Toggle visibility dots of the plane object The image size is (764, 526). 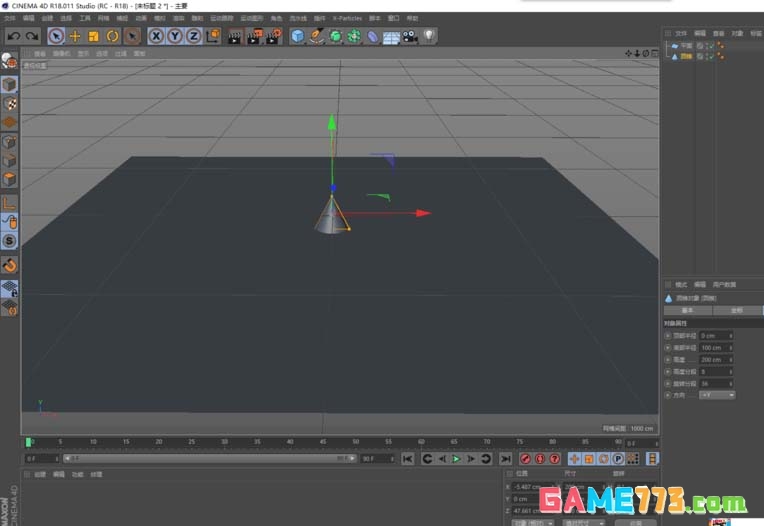click(x=707, y=45)
